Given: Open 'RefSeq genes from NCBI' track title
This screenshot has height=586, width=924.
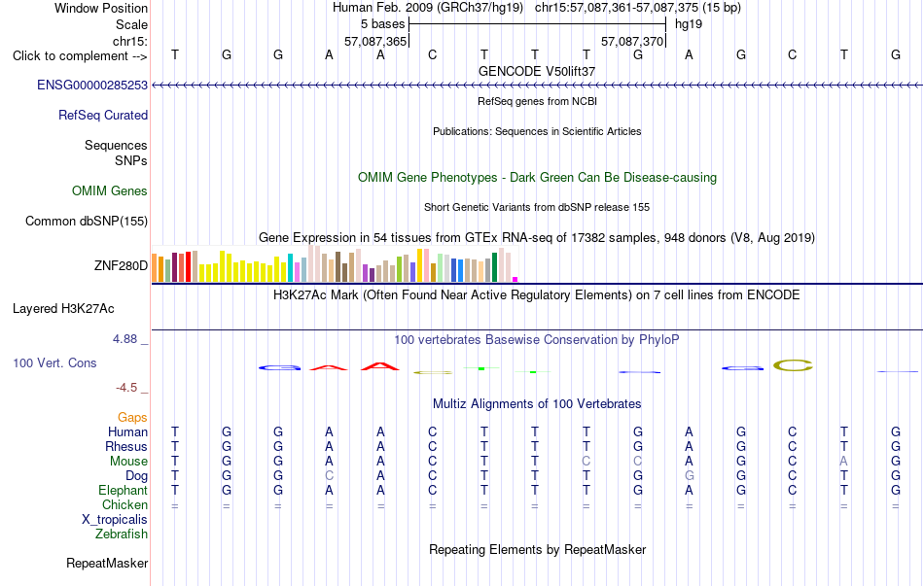Looking at the screenshot, I should coord(537,101).
